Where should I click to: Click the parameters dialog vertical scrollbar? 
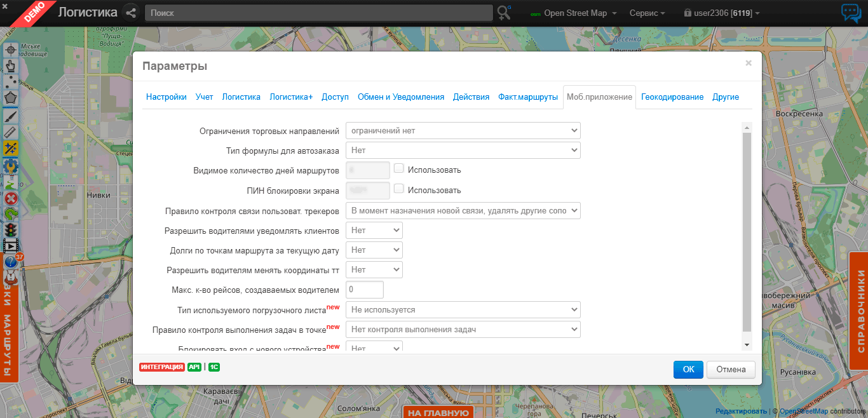pyautogui.click(x=747, y=232)
